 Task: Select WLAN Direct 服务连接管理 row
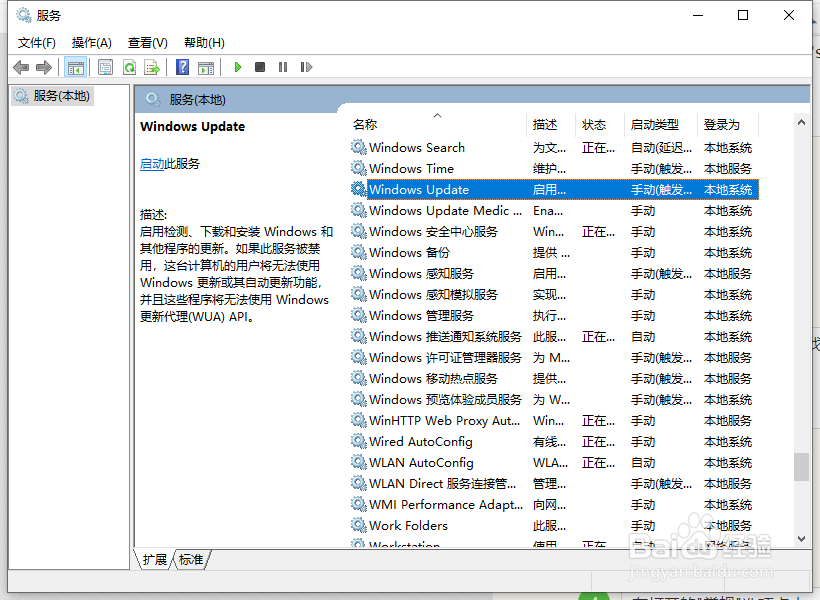click(x=554, y=483)
